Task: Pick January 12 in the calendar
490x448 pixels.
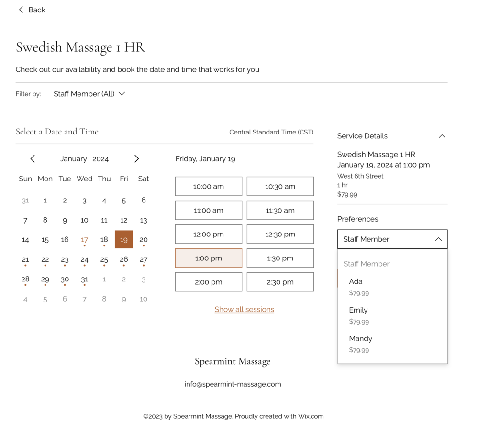Action: [x=124, y=220]
